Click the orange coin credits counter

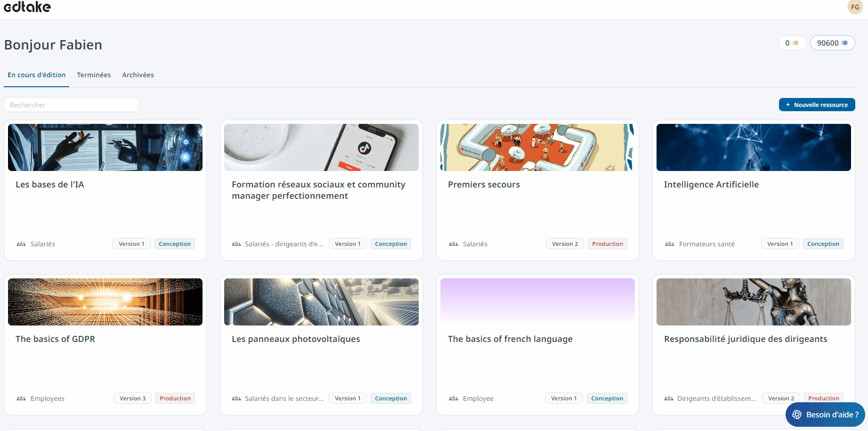click(792, 43)
